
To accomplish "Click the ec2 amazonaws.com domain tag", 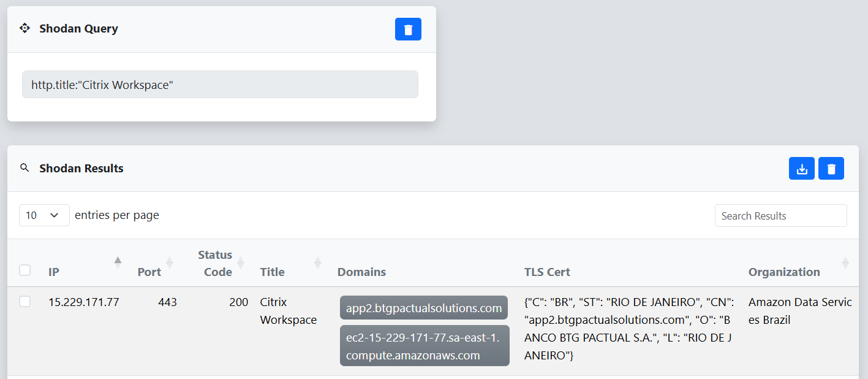I will (425, 345).
